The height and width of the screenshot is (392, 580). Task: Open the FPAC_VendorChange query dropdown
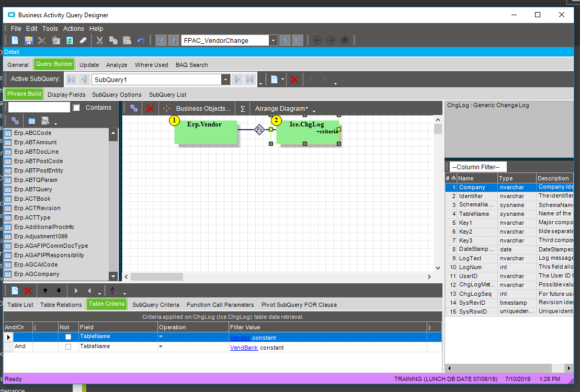(x=273, y=40)
